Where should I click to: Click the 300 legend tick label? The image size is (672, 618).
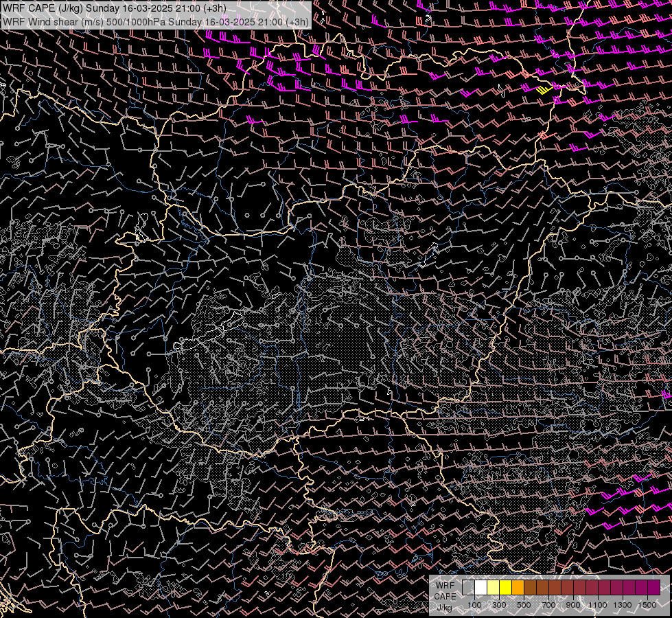coord(499,605)
